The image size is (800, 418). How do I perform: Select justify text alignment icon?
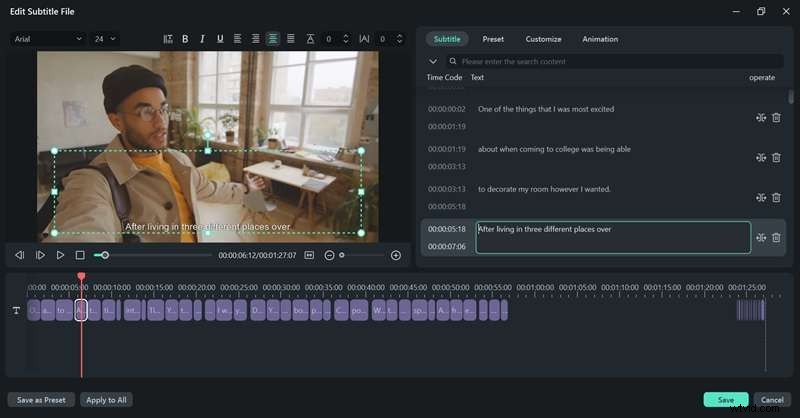click(290, 39)
